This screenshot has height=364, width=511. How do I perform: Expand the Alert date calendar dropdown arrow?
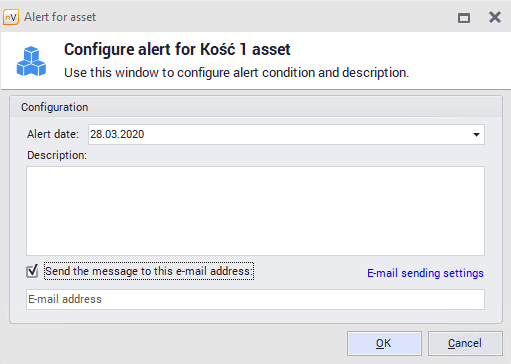pyautogui.click(x=476, y=135)
